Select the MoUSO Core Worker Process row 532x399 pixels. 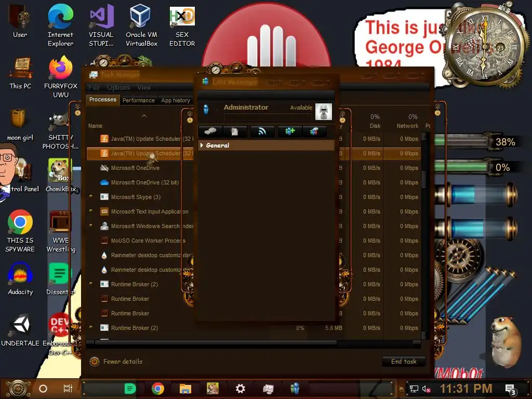[148, 241]
